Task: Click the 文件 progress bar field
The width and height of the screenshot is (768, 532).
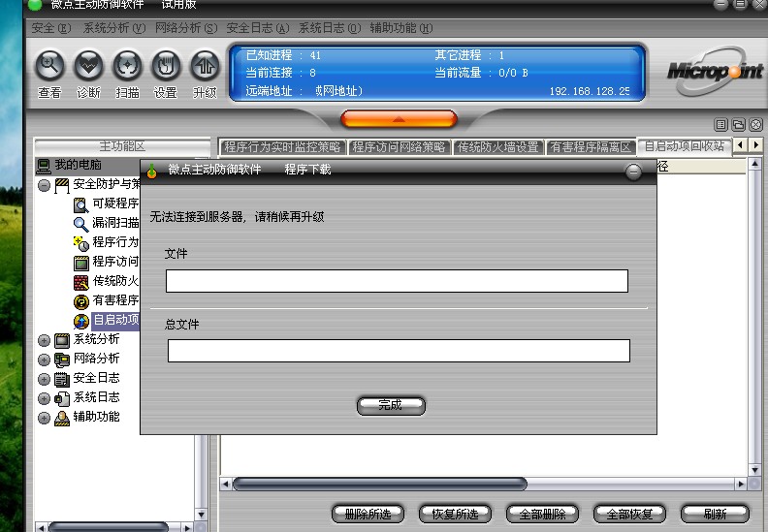Action: (x=397, y=281)
